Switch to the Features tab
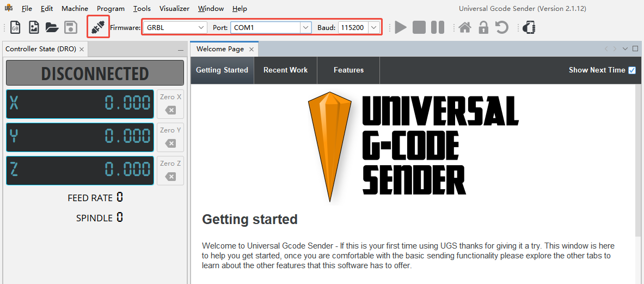The width and height of the screenshot is (644, 284). (x=349, y=70)
